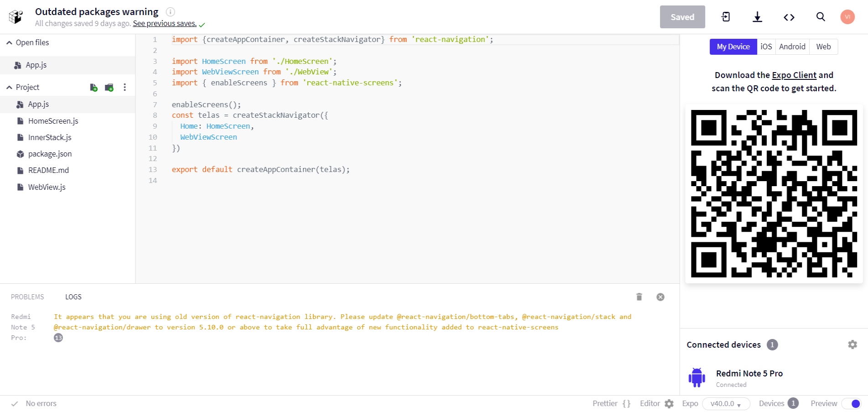The height and width of the screenshot is (412, 868).
Task: Toggle the Preview switch
Action: point(851,404)
